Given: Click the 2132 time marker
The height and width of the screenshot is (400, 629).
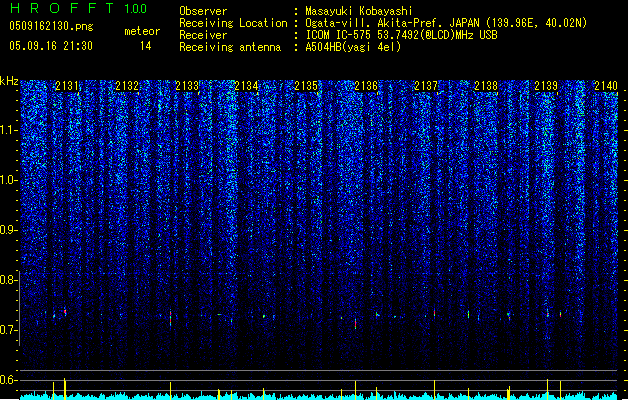Looking at the screenshot, I should 127,86.
